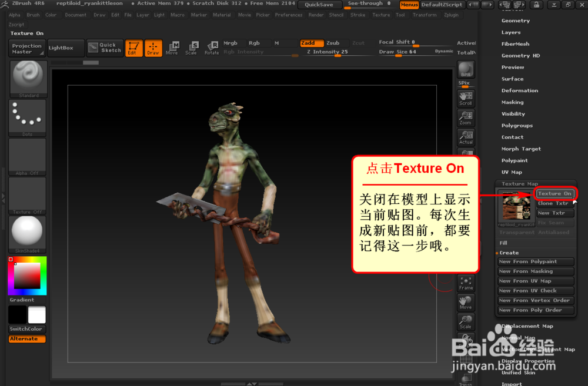Click the Scroll canvas button

click(x=466, y=98)
